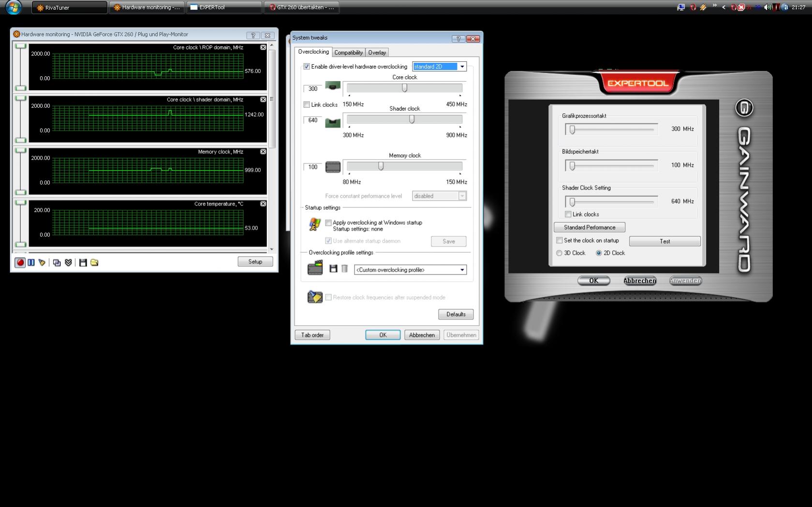Click the suspended mode restore clock icon
This screenshot has height=507, width=812.
tap(315, 297)
